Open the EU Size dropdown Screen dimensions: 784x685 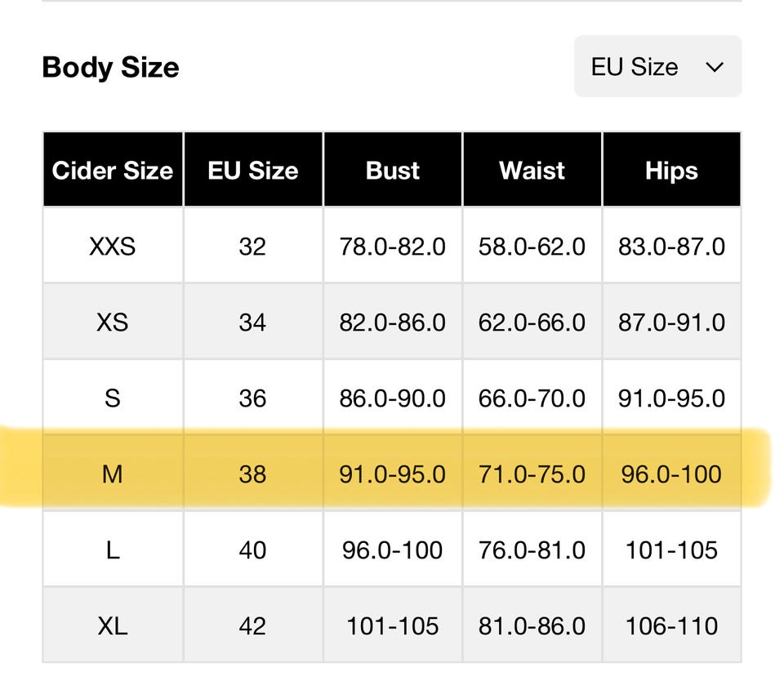pyautogui.click(x=657, y=66)
